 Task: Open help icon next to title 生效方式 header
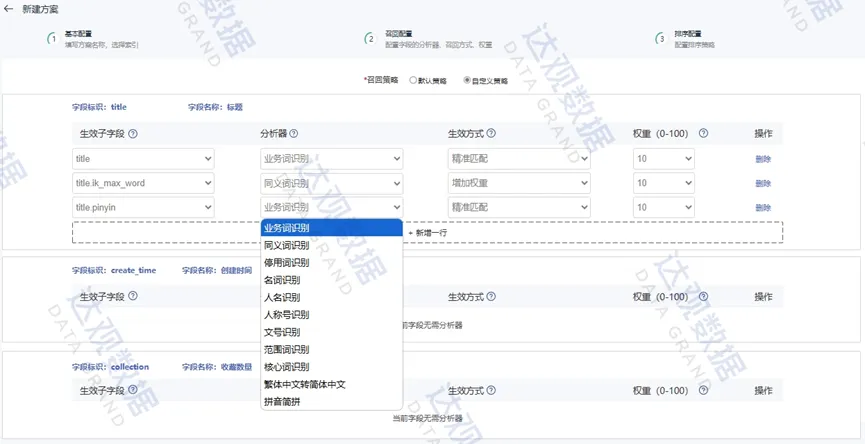coord(491,133)
